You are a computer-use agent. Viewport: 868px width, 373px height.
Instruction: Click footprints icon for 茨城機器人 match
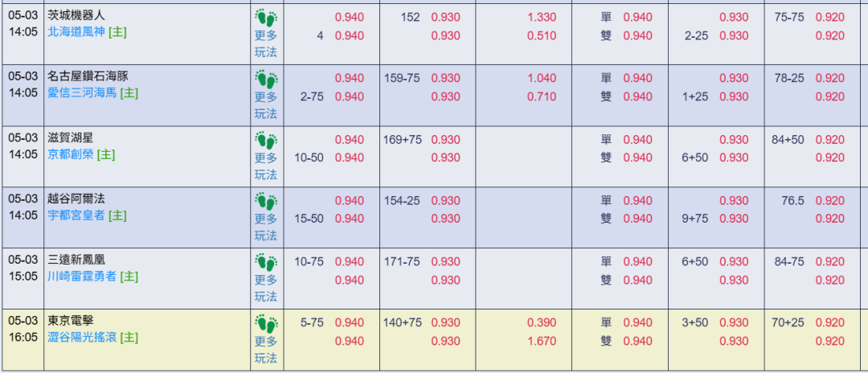click(266, 18)
